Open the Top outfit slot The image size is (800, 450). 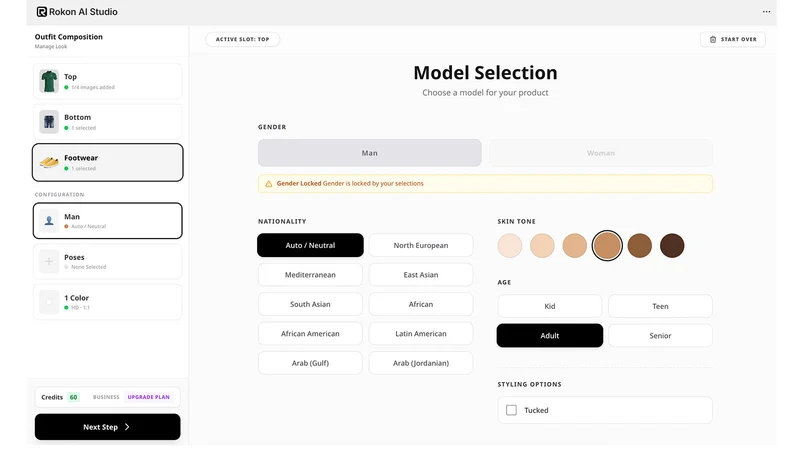[x=108, y=82]
